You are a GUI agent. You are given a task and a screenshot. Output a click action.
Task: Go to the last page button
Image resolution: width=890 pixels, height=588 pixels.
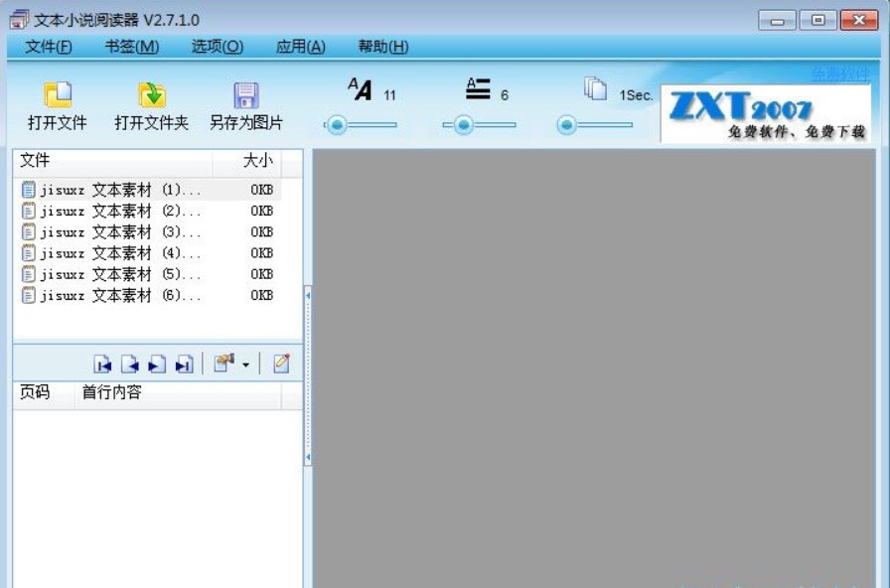click(x=184, y=364)
